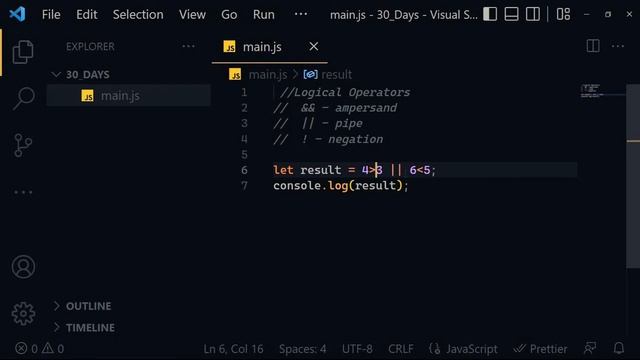Change indentation via Spaces: 4
Viewport: 640px width, 360px height.
pyautogui.click(x=302, y=349)
